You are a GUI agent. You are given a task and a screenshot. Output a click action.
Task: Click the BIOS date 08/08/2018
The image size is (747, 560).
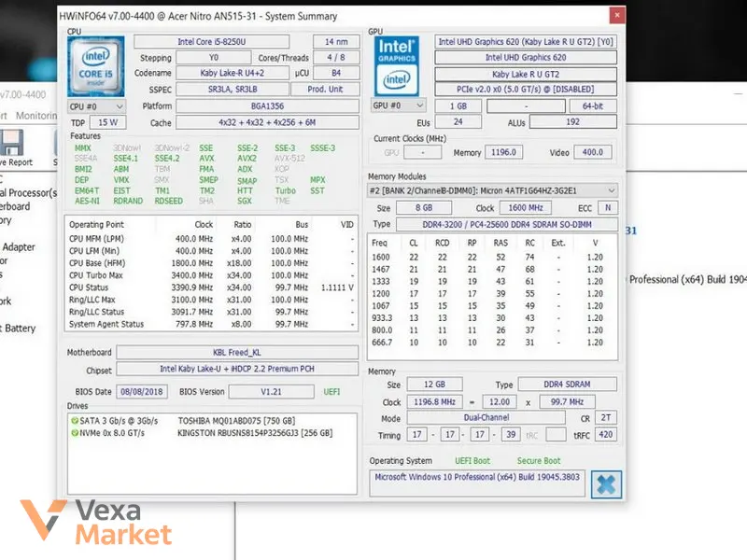tap(142, 392)
